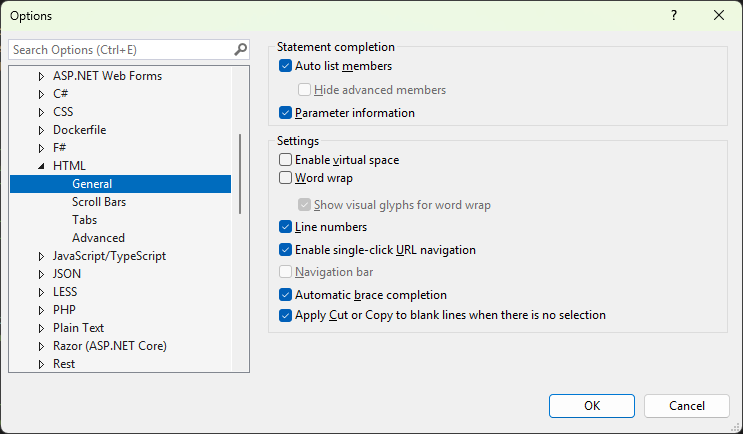Expand the JavaScript/TypeScript node
This screenshot has width=743, height=434.
[41, 256]
